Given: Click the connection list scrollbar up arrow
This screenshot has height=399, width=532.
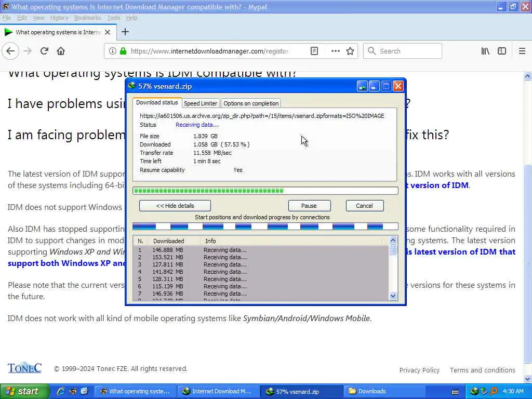Looking at the screenshot, I should (x=393, y=240).
